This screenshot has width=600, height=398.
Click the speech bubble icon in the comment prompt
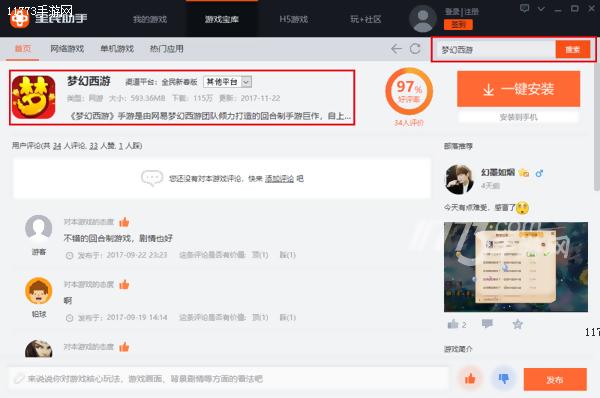(x=152, y=178)
